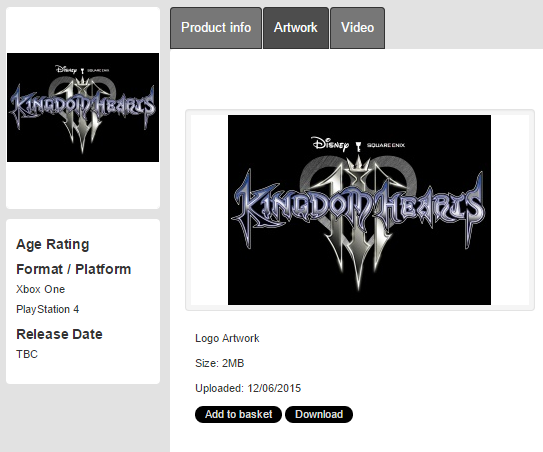The width and height of the screenshot is (543, 452).
Task: Open the Video tab
Action: click(357, 28)
